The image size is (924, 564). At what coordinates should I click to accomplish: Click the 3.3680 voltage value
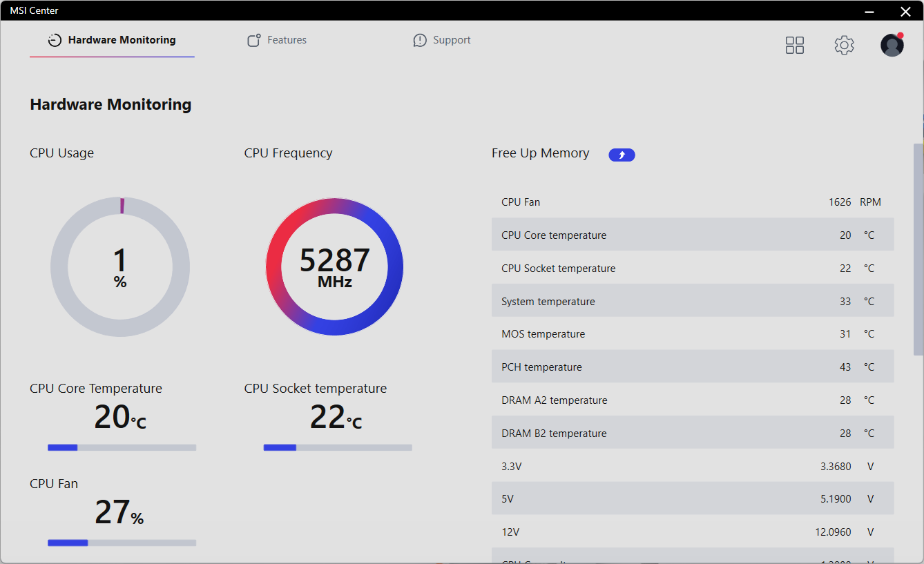836,467
